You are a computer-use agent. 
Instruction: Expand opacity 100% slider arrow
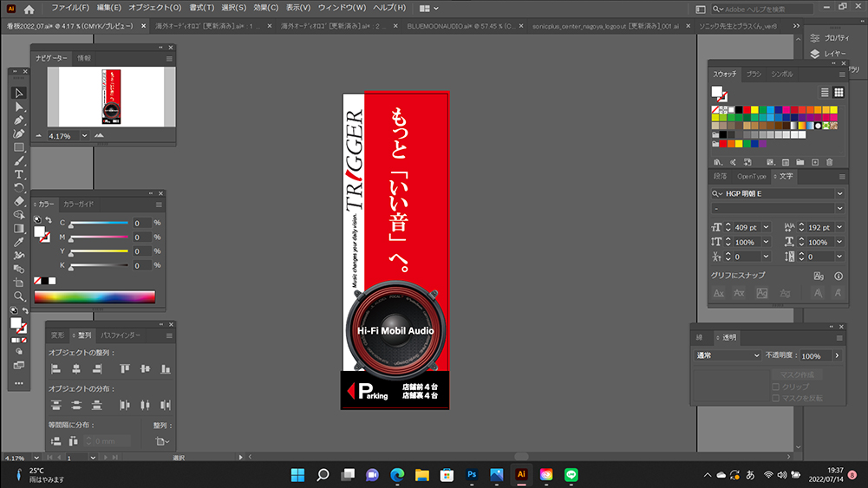(x=837, y=355)
